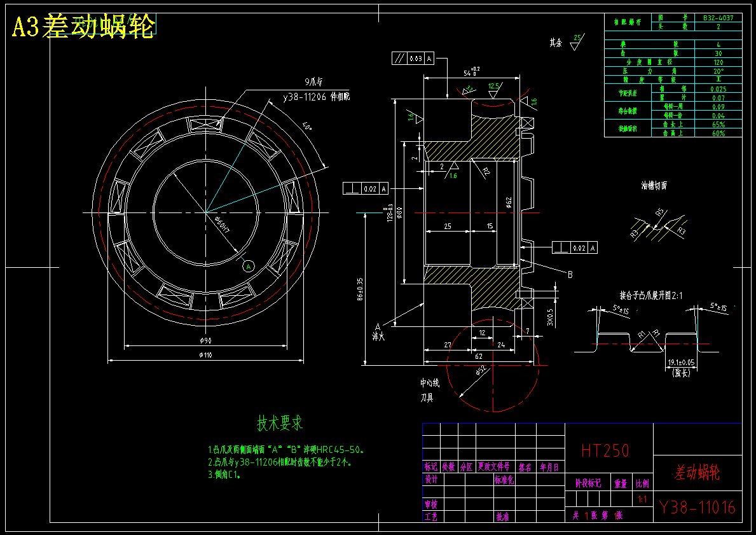Click technical requirement line '3.倒角C1。'
Viewport: 756px width, 535px height.
[224, 475]
